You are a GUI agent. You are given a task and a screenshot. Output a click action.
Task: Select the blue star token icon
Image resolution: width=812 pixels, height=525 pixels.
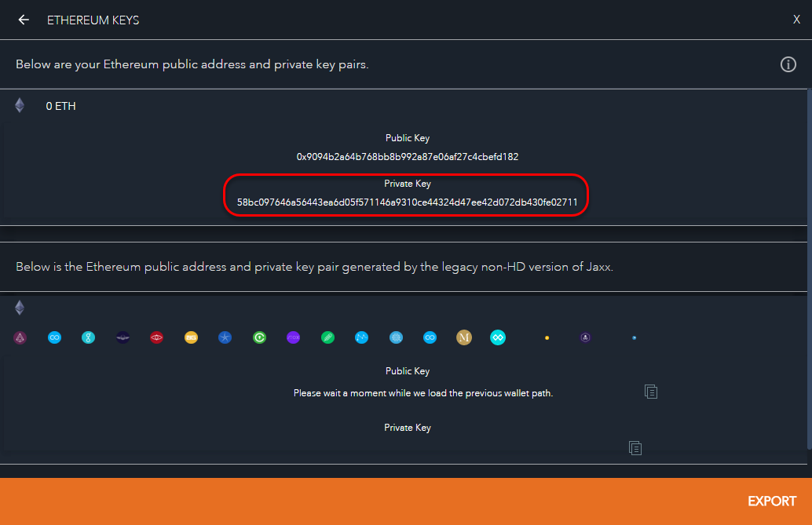pyautogui.click(x=225, y=337)
